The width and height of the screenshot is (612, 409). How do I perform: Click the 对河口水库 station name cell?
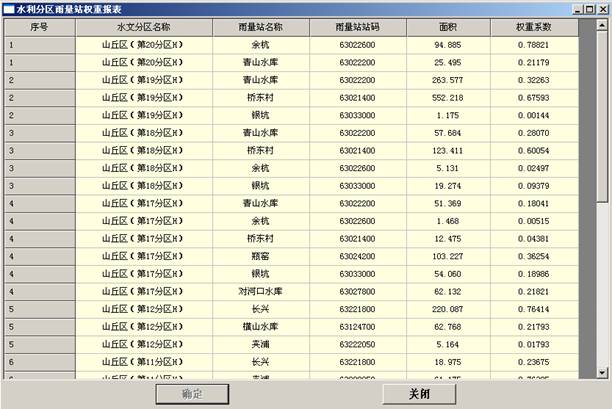click(x=260, y=291)
